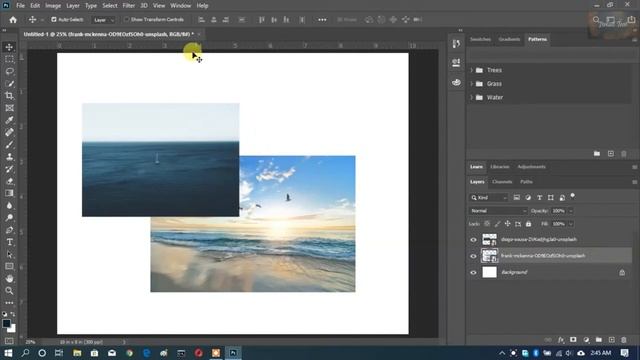640x360 pixels.
Task: Open the Window menu
Action: point(180,6)
